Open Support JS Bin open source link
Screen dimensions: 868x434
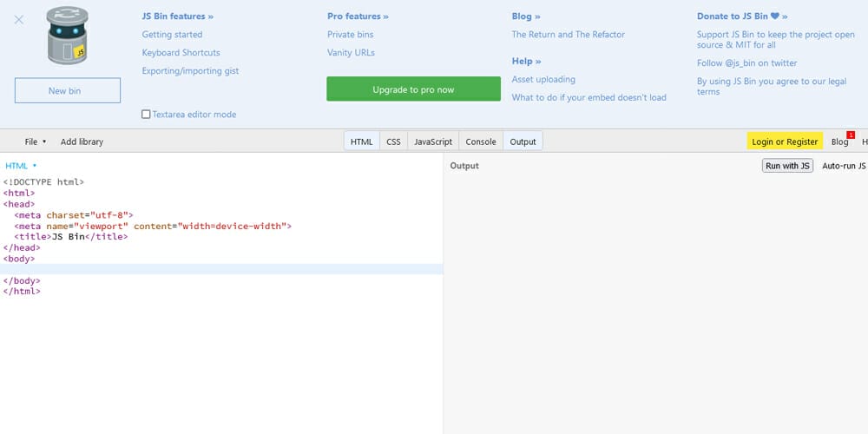pyautogui.click(x=775, y=39)
